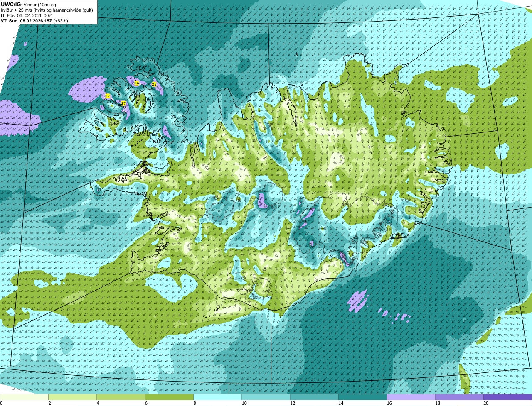Click the legend tick label '12'
The height and width of the screenshot is (406, 532).
293,403
